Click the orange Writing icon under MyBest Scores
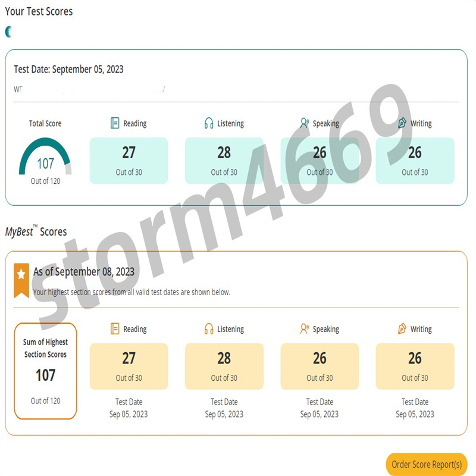The height and width of the screenshot is (476, 476). point(402,328)
